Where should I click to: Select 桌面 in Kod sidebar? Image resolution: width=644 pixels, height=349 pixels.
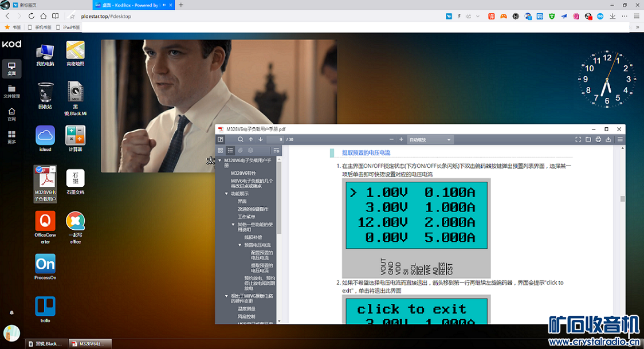[x=11, y=69]
